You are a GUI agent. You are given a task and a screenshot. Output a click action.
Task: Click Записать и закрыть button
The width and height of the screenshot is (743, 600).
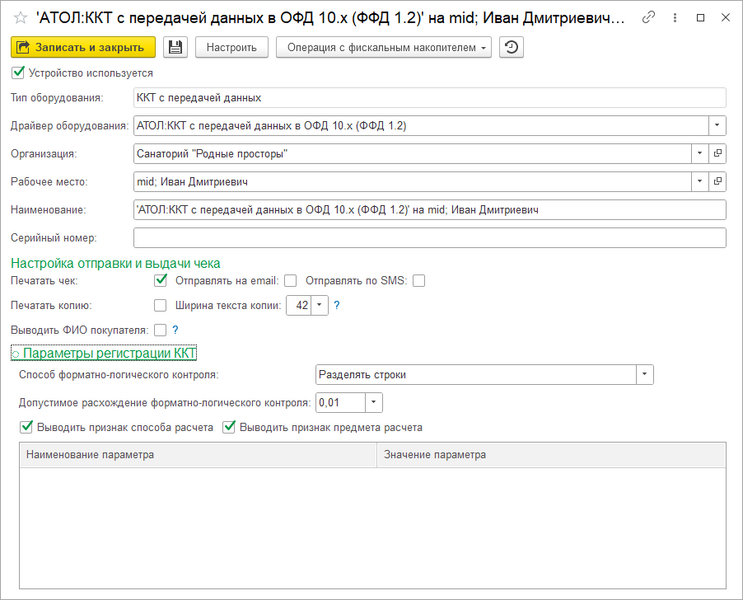(x=83, y=47)
